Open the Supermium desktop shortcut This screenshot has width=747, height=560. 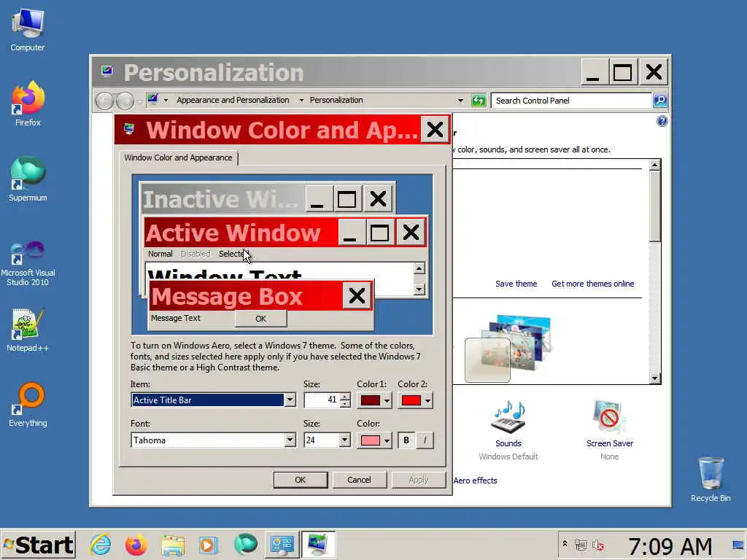click(28, 179)
